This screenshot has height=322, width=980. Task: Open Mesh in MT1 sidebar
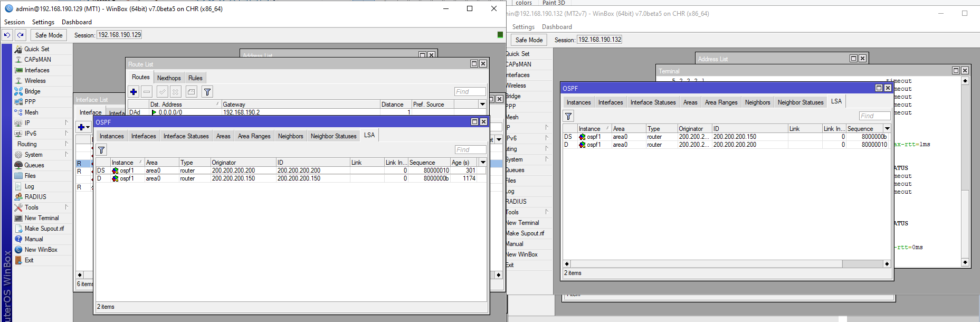(31, 112)
